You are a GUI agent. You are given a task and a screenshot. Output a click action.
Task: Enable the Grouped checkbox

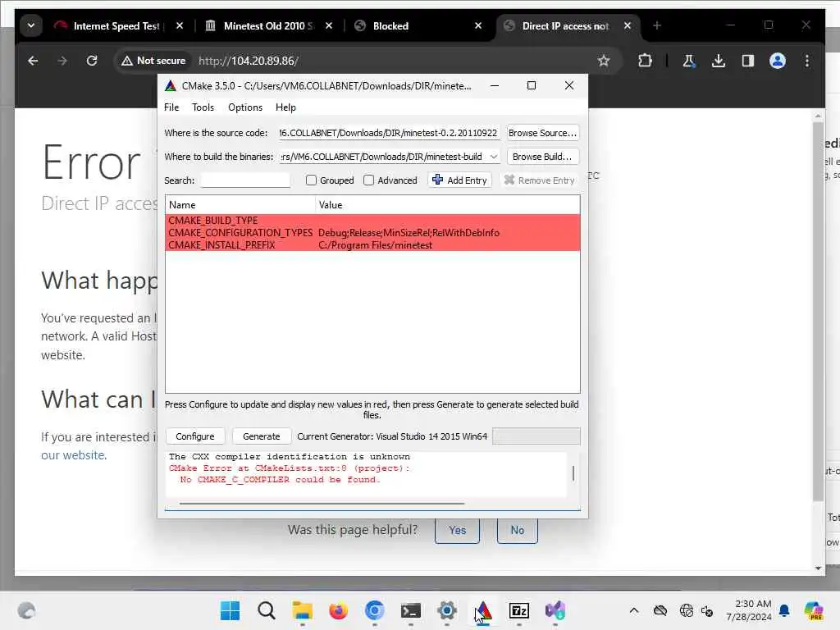311,180
